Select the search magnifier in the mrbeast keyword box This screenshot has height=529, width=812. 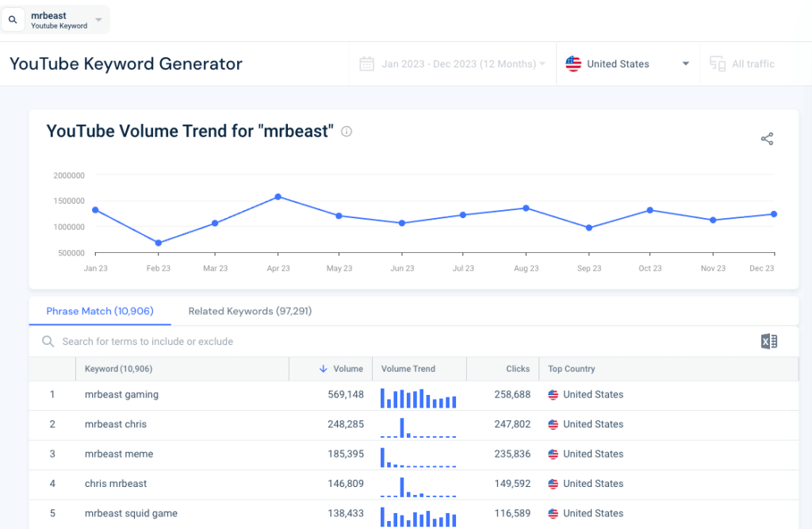click(x=13, y=17)
